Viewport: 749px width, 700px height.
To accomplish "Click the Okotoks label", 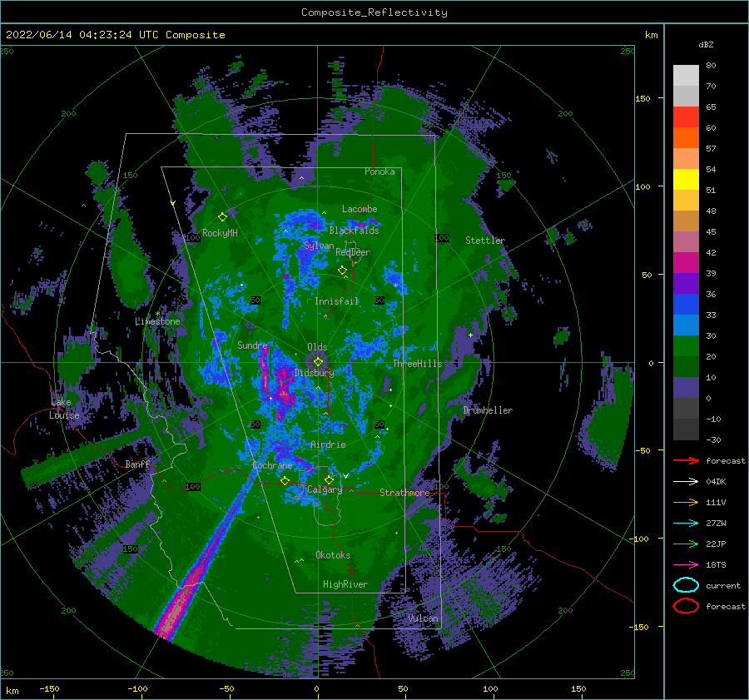I will point(333,554).
